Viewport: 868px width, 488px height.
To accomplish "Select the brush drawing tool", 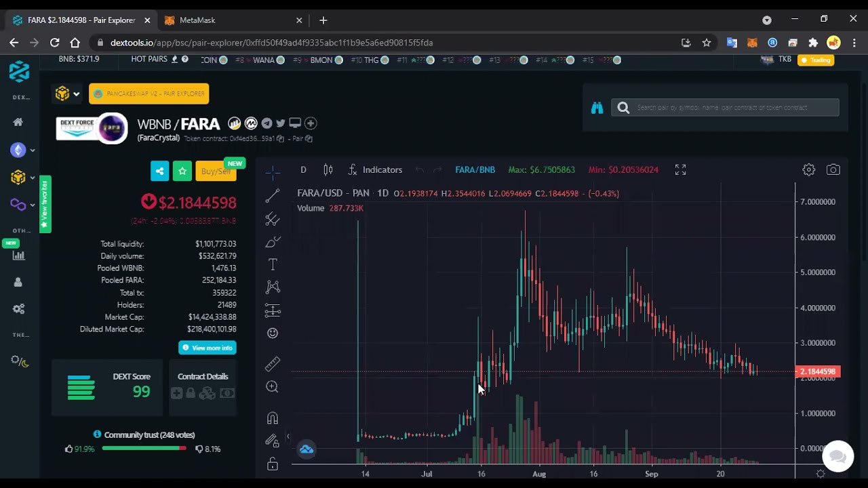I will [x=273, y=242].
